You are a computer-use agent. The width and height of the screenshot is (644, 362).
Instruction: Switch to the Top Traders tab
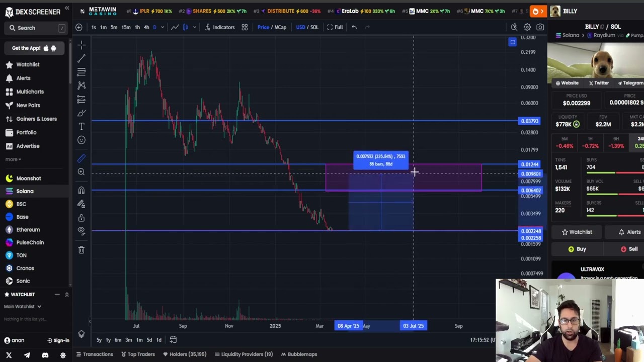click(138, 354)
